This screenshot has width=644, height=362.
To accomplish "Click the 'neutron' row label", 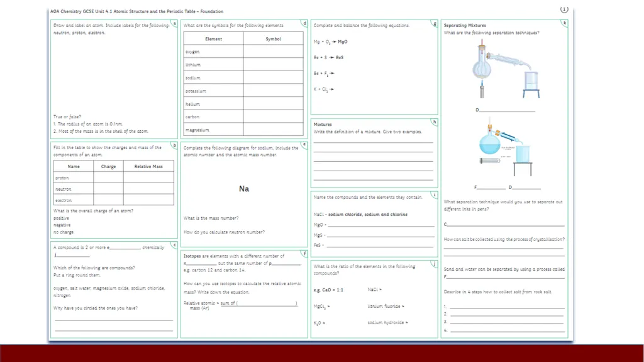I will (64, 189).
